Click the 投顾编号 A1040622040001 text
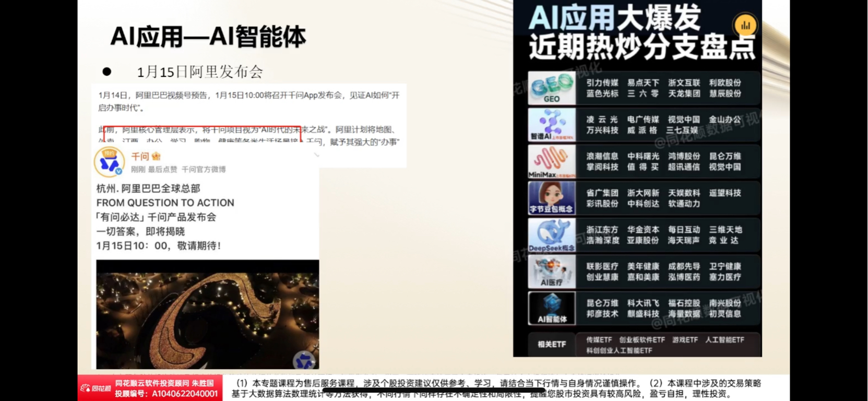Viewport: 868px width, 401px height. coord(166,393)
